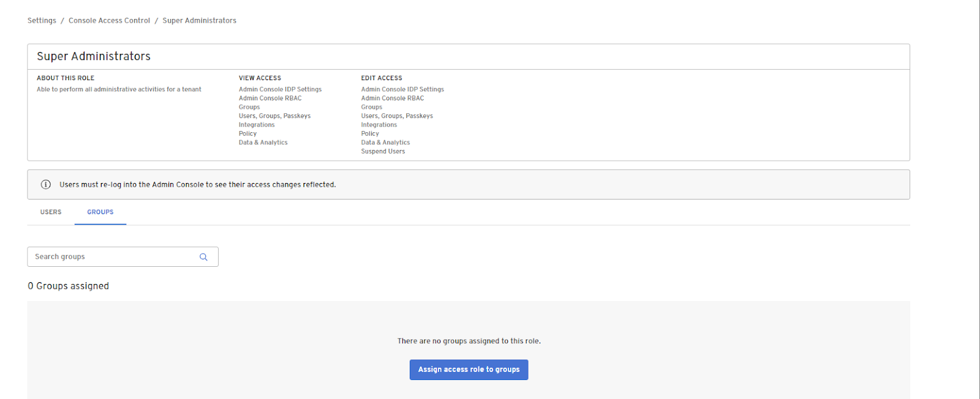Viewport: 980px width, 399px height.
Task: Click Suspend Users under Edit Access
Action: 383,151
